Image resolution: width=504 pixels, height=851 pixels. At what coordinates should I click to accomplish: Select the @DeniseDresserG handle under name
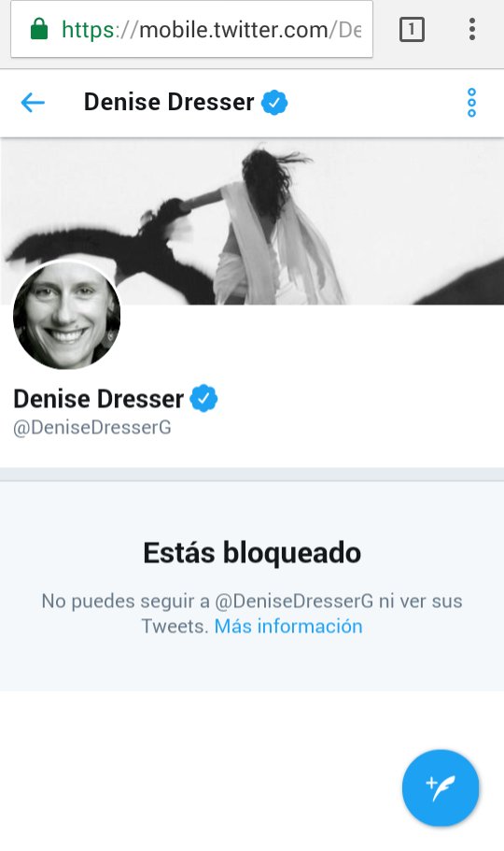pos(92,428)
